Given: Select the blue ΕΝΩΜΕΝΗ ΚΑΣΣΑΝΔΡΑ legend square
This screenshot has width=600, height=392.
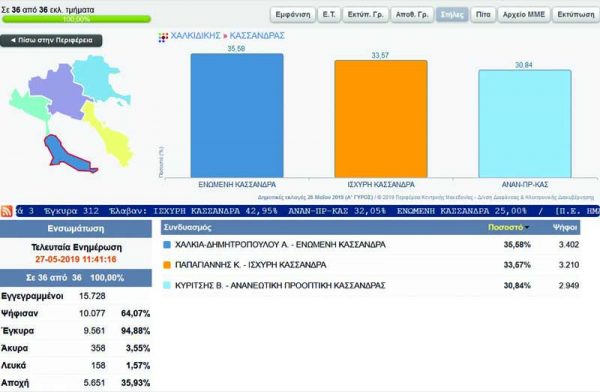Looking at the screenshot, I should coord(167,245).
